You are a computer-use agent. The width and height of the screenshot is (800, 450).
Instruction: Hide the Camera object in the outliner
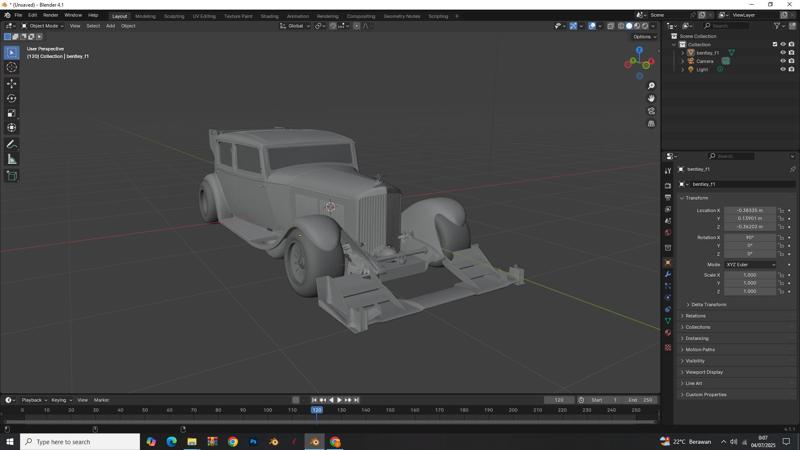click(x=783, y=61)
